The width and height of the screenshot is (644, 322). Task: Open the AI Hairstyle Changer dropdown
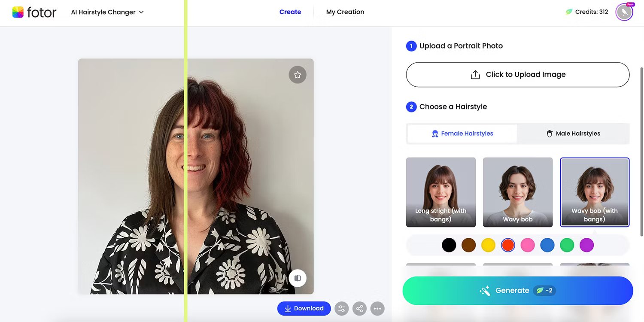click(107, 12)
